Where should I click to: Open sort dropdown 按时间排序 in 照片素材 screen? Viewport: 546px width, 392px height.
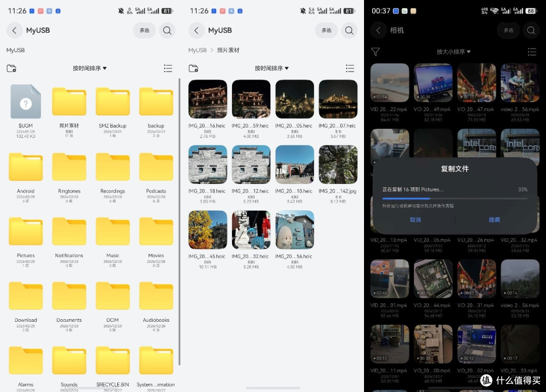[x=272, y=68]
